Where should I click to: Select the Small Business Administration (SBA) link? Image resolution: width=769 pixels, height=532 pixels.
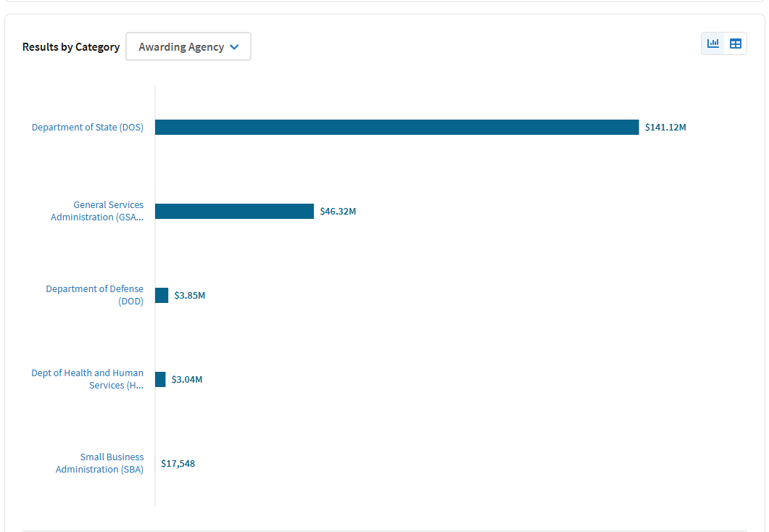coord(99,462)
